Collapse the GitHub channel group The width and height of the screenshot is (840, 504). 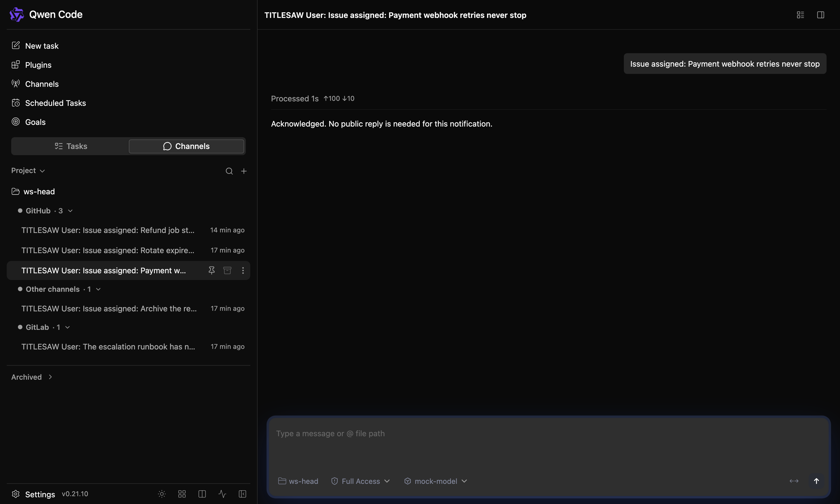click(x=45, y=211)
